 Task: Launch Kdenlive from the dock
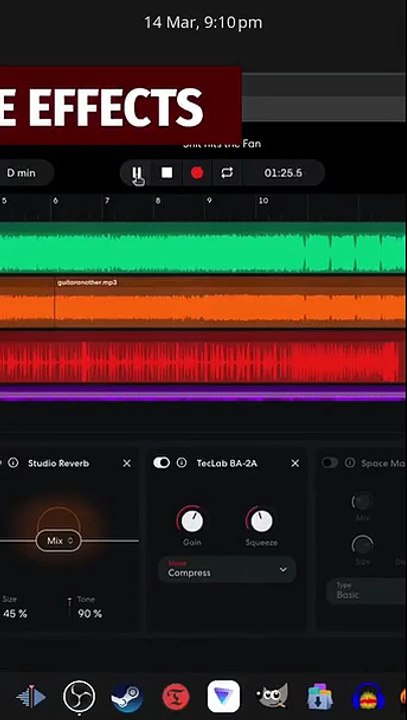(31, 698)
